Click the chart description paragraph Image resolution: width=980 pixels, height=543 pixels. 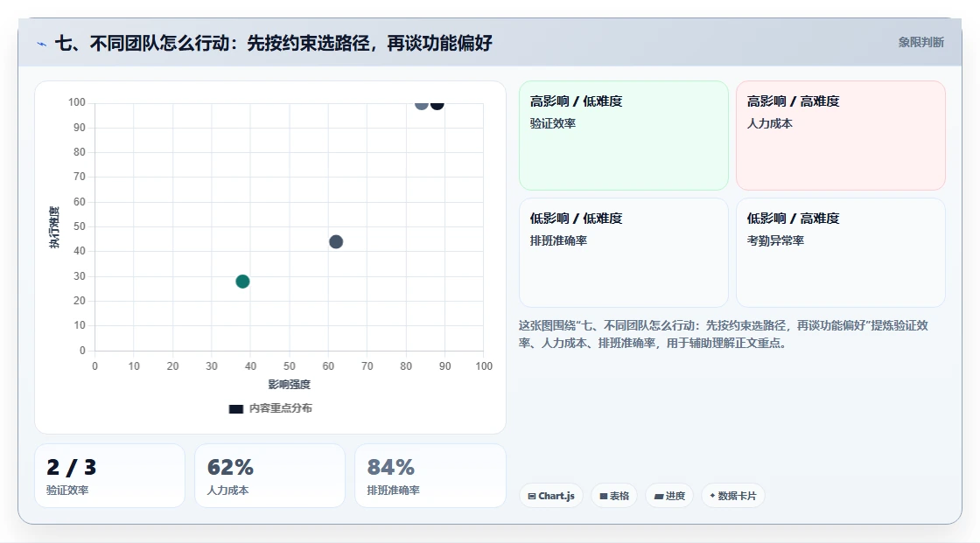(724, 334)
